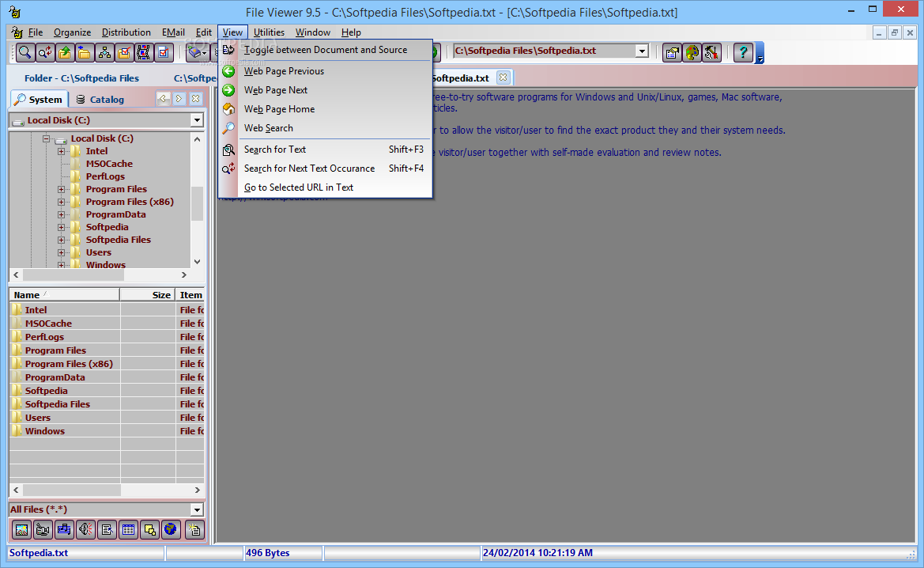
Task: Choose Web Search menu entry
Action: [x=326, y=127]
